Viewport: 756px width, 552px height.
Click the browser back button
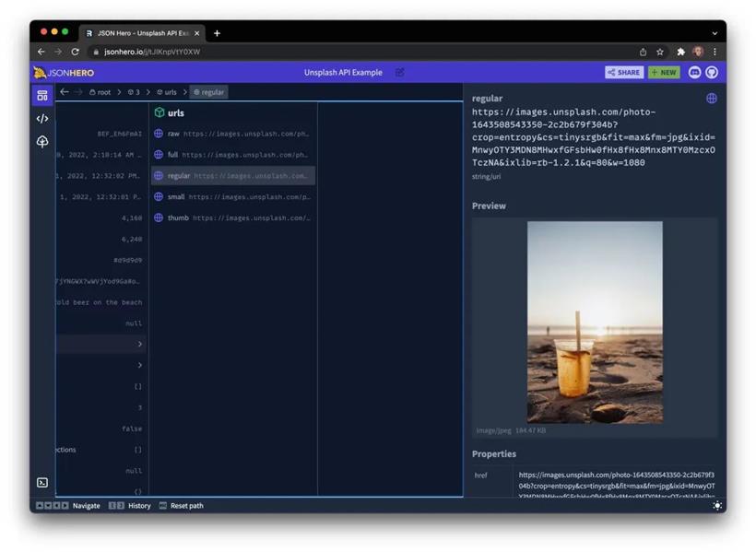coord(41,52)
